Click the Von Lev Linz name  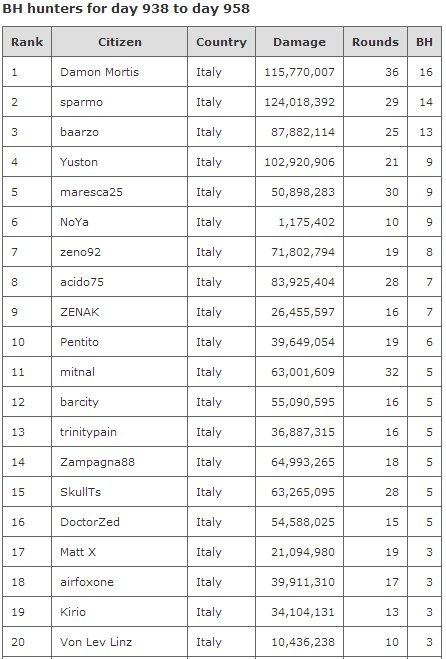[96, 642]
